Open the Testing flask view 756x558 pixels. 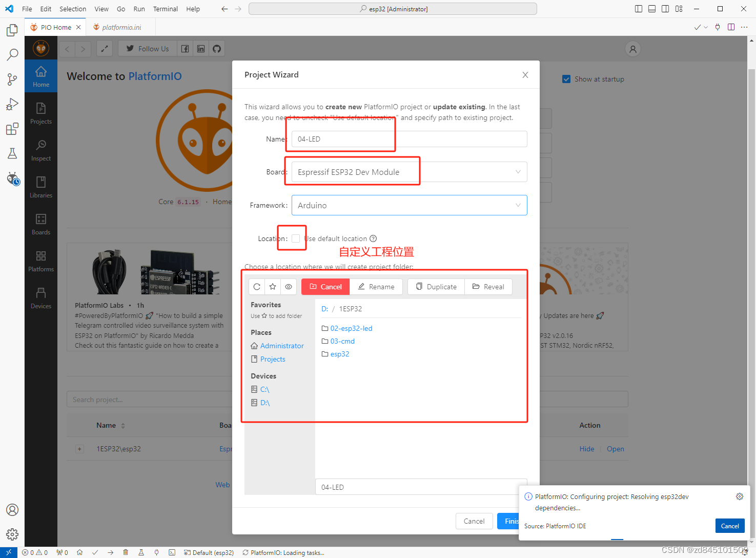pyautogui.click(x=12, y=153)
